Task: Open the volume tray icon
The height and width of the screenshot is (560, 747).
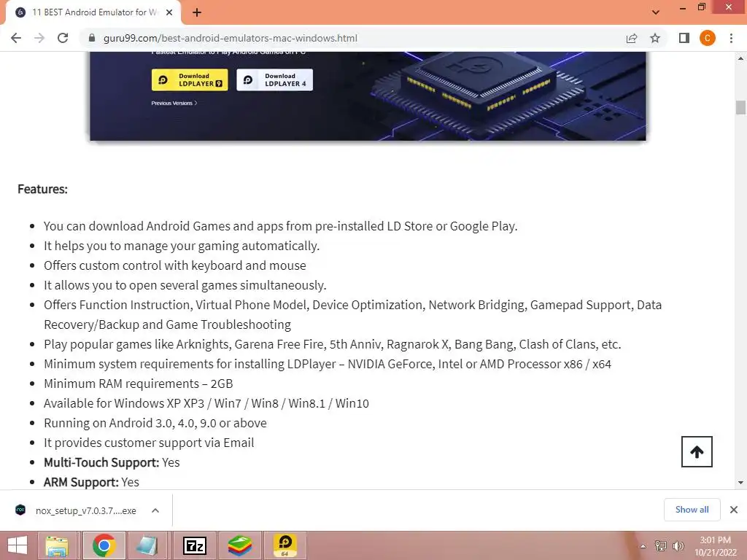Action: 678,545
